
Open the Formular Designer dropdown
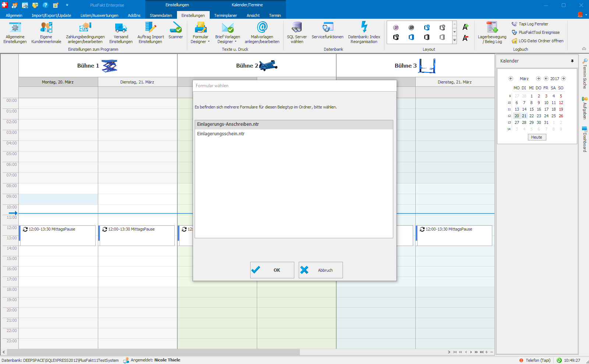click(200, 33)
